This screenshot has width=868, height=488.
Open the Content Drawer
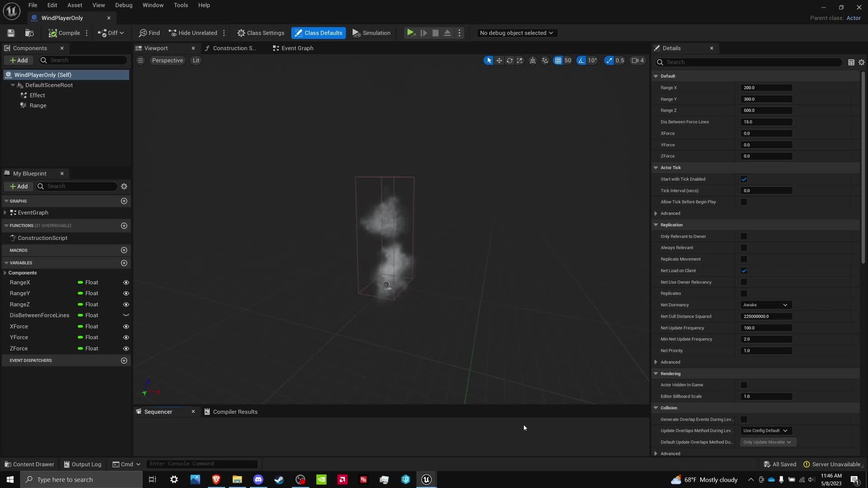point(29,464)
